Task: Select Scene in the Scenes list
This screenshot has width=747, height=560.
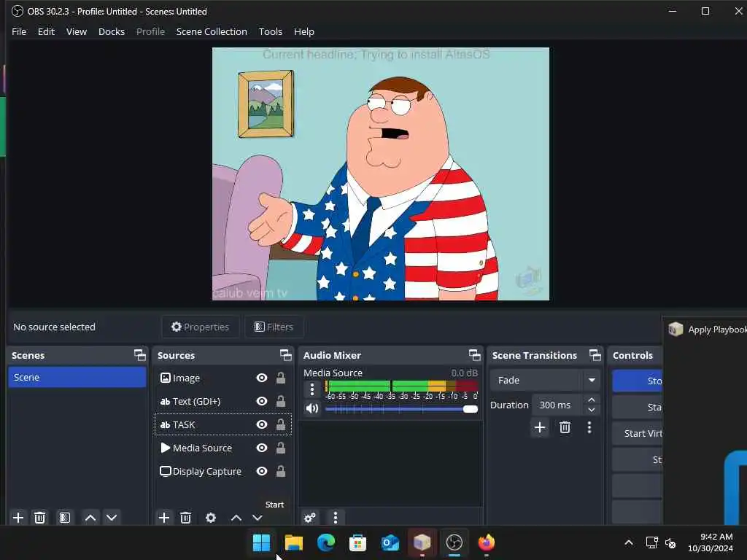Action: (77, 377)
